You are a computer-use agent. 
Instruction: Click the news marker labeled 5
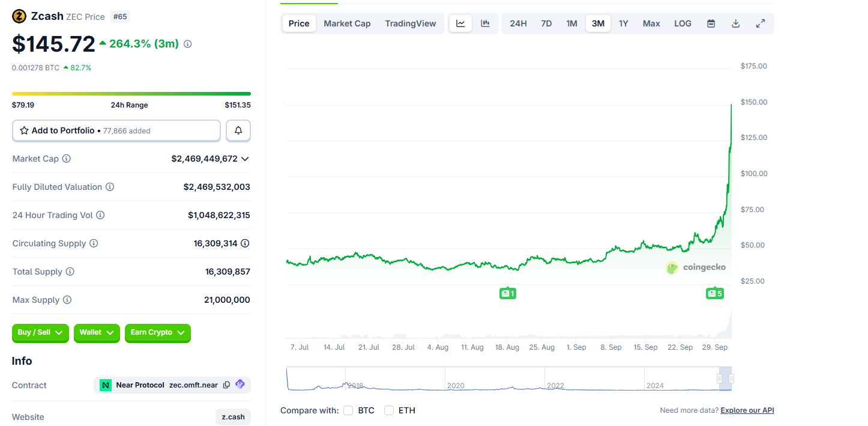tap(714, 294)
